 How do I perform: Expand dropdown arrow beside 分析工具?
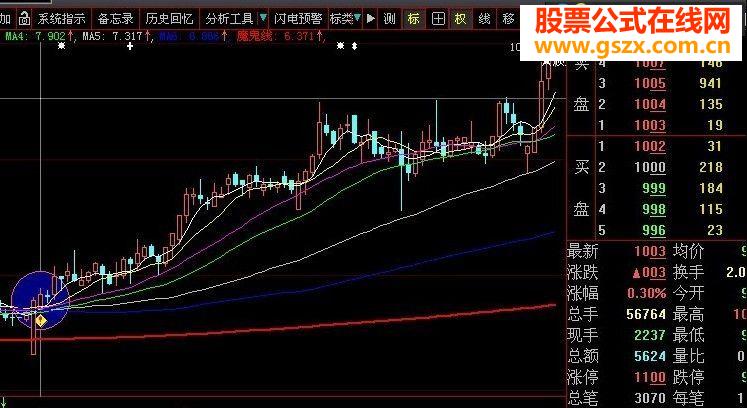pyautogui.click(x=263, y=19)
